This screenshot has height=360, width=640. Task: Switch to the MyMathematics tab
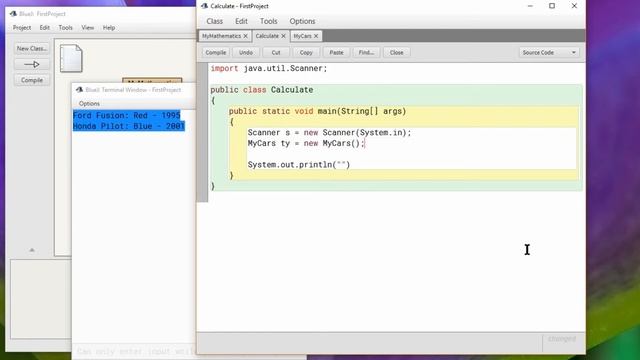pyautogui.click(x=222, y=36)
